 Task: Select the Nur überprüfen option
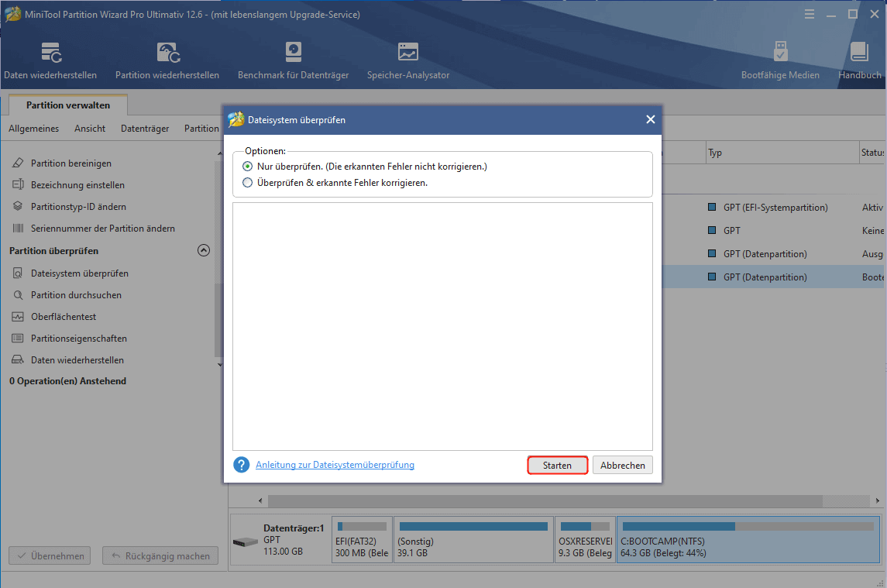[248, 166]
